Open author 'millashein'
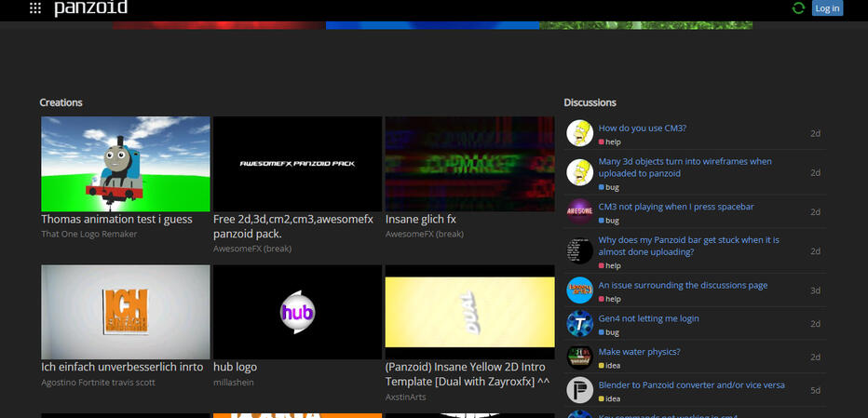This screenshot has height=418, width=868. (x=234, y=383)
